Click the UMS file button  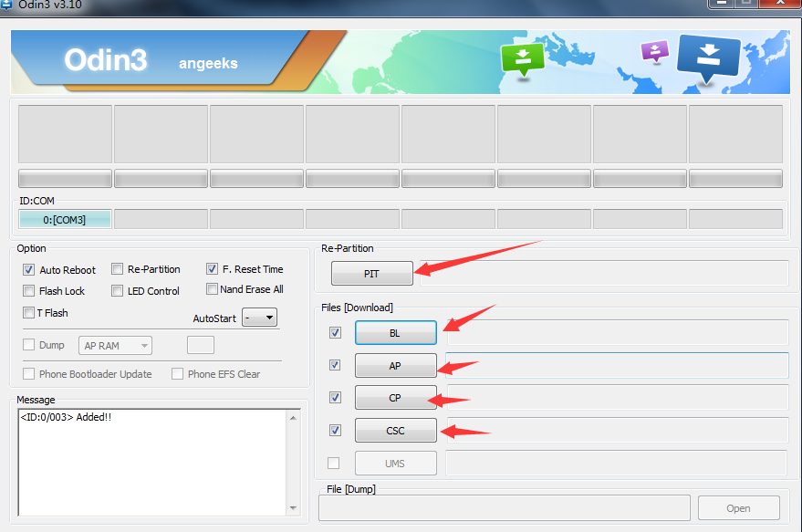coord(395,463)
